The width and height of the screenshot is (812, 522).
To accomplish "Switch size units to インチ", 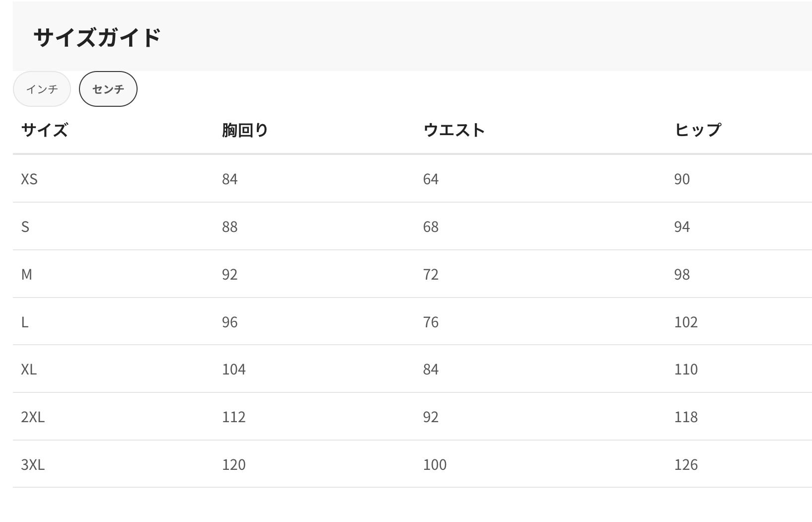I will tap(42, 89).
